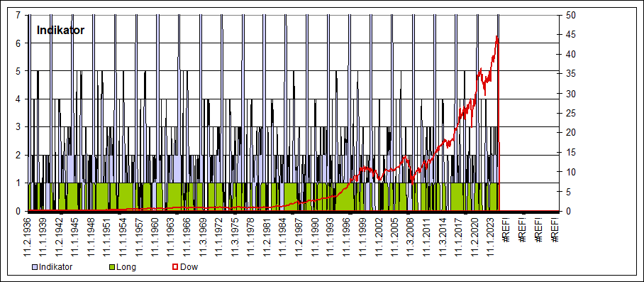Click the left axis value 2
This screenshot has width=644, height=282.
(x=18, y=155)
